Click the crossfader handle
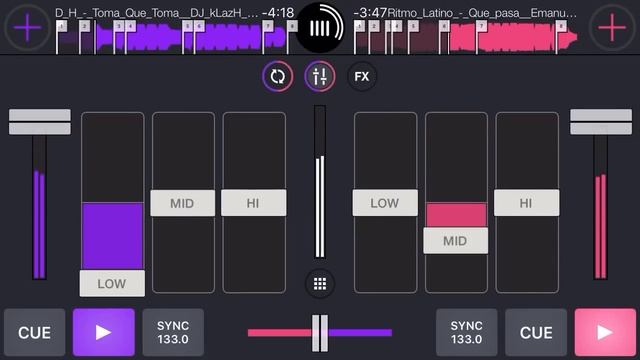640x360 pixels. [320, 333]
